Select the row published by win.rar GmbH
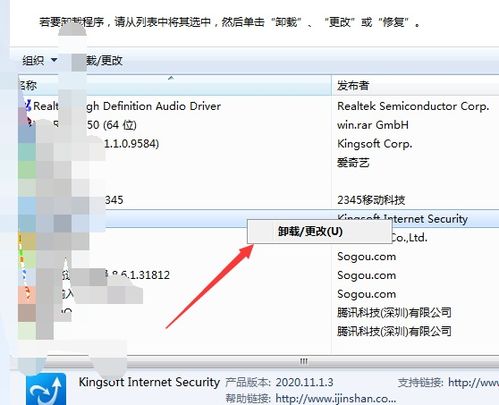 coord(259,125)
